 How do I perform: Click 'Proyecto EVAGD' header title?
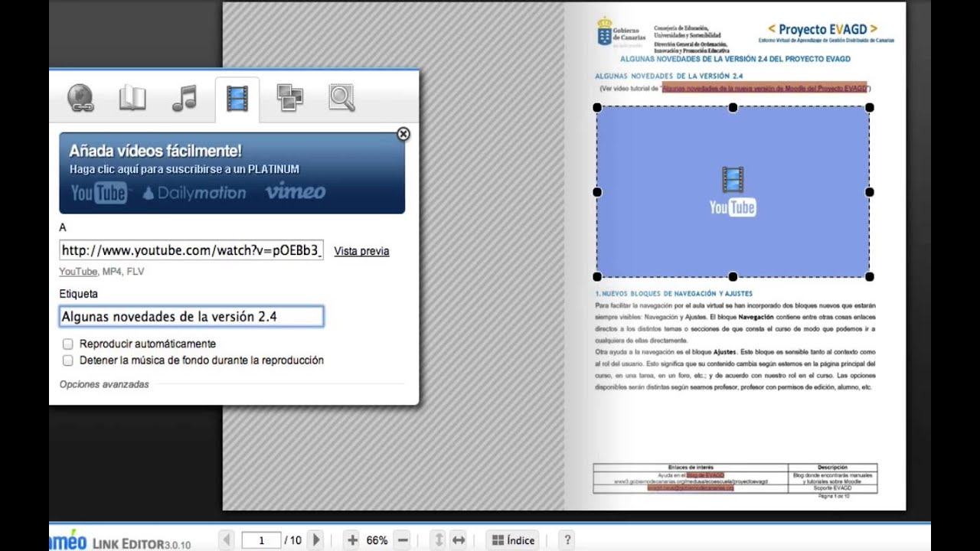tap(822, 28)
